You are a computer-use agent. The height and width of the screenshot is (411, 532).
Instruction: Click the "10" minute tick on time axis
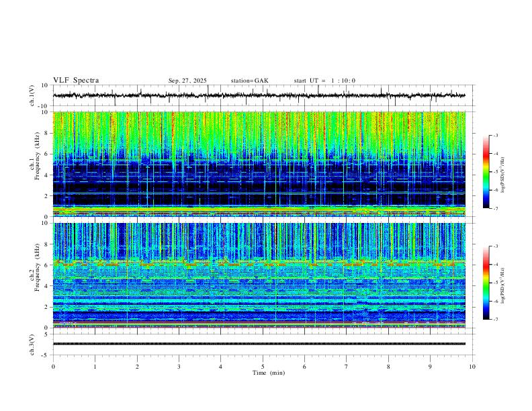click(x=472, y=367)
